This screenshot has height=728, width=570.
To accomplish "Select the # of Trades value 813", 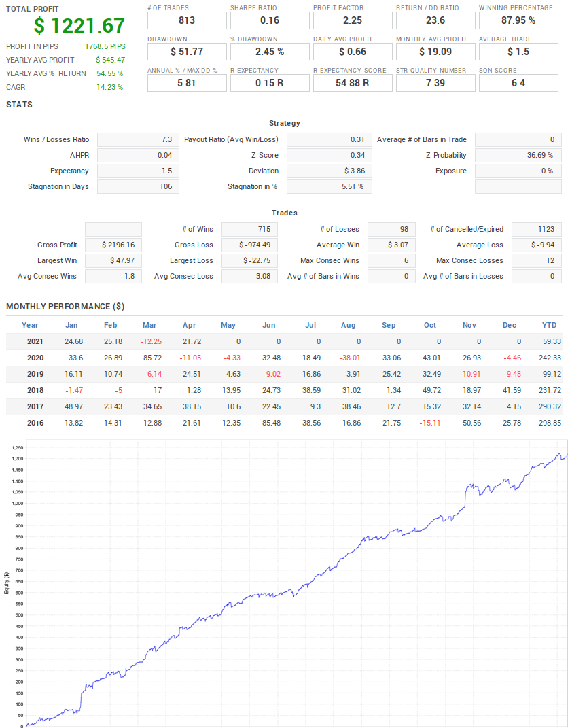I will click(x=187, y=20).
